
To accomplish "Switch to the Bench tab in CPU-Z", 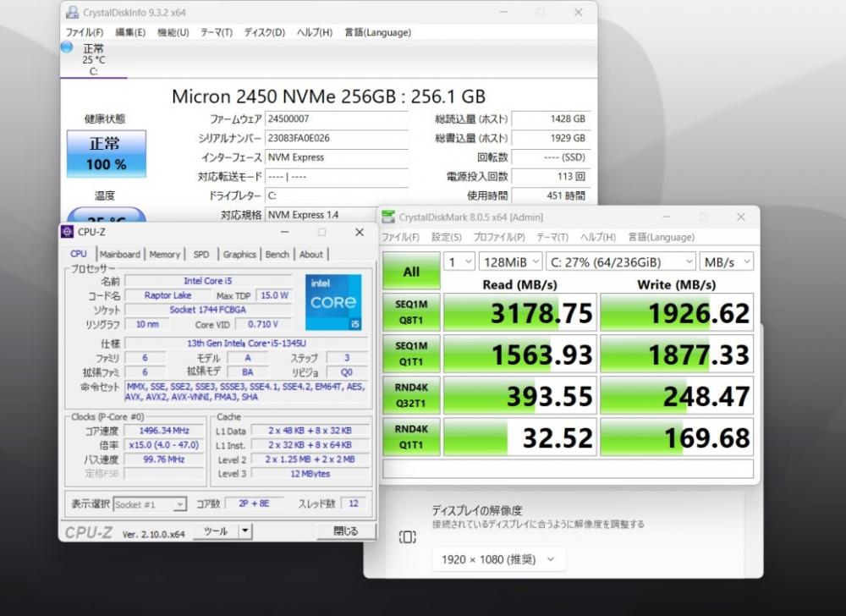I will click(x=277, y=254).
